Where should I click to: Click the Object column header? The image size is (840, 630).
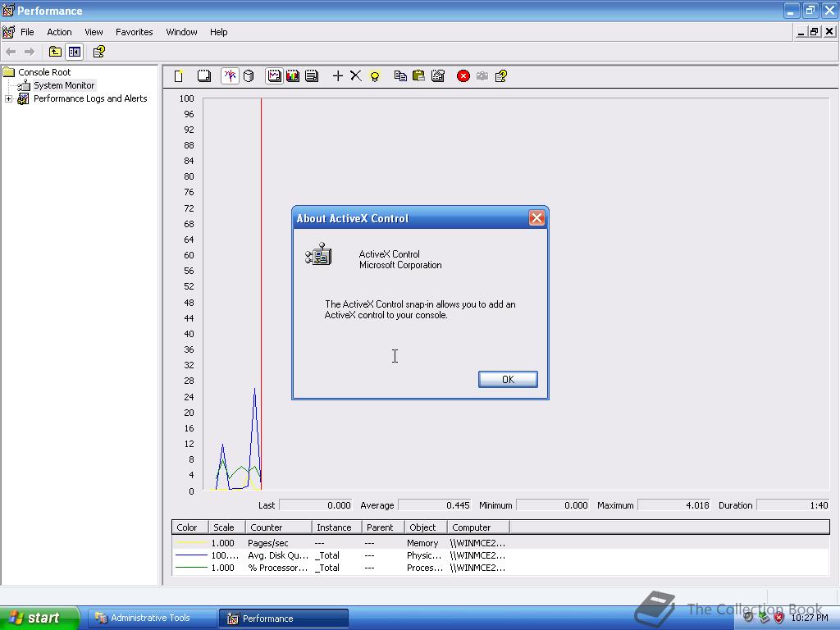(426, 527)
